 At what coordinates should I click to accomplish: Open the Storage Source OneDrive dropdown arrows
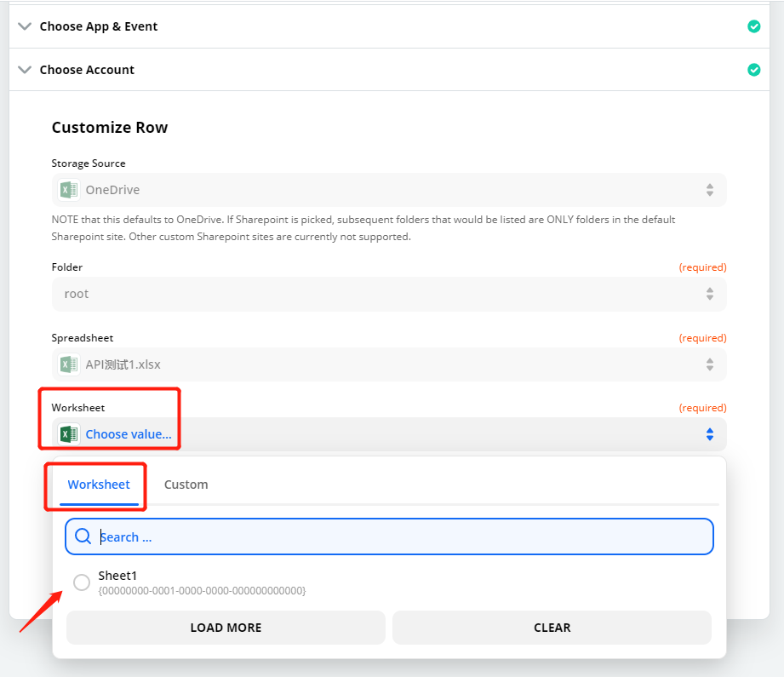[709, 190]
